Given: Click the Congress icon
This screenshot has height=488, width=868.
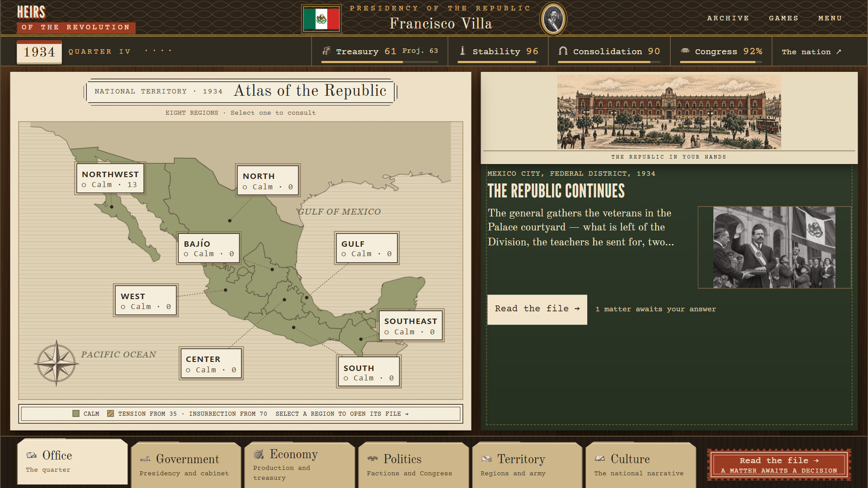Looking at the screenshot, I should click(685, 51).
